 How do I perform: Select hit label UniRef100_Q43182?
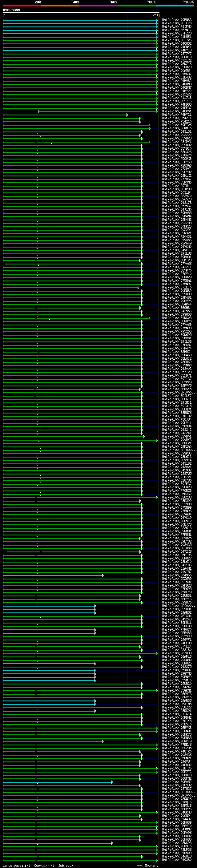click(x=176, y=464)
